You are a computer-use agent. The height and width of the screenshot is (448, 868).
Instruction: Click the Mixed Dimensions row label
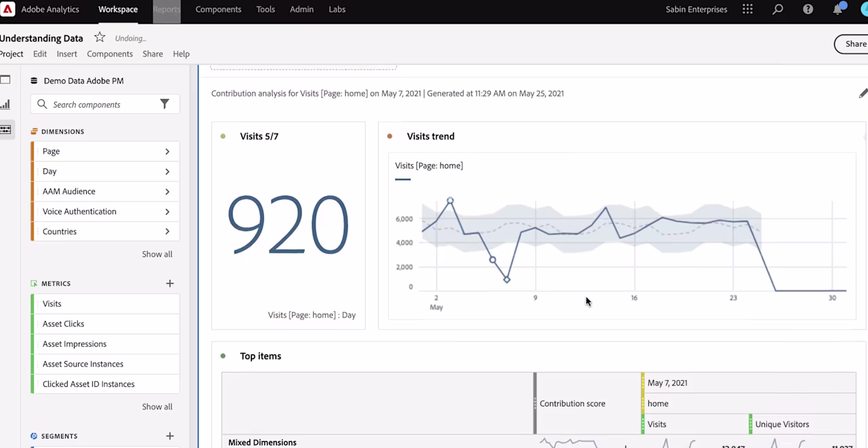(262, 443)
